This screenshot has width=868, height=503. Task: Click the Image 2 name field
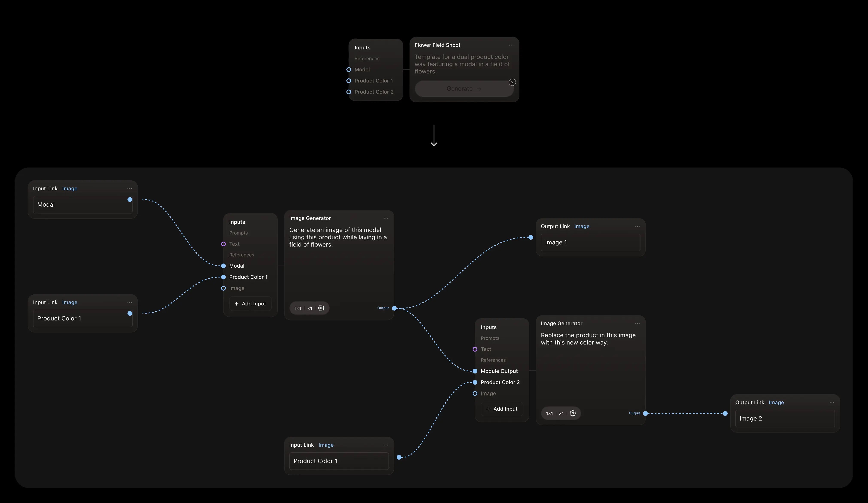click(x=785, y=419)
